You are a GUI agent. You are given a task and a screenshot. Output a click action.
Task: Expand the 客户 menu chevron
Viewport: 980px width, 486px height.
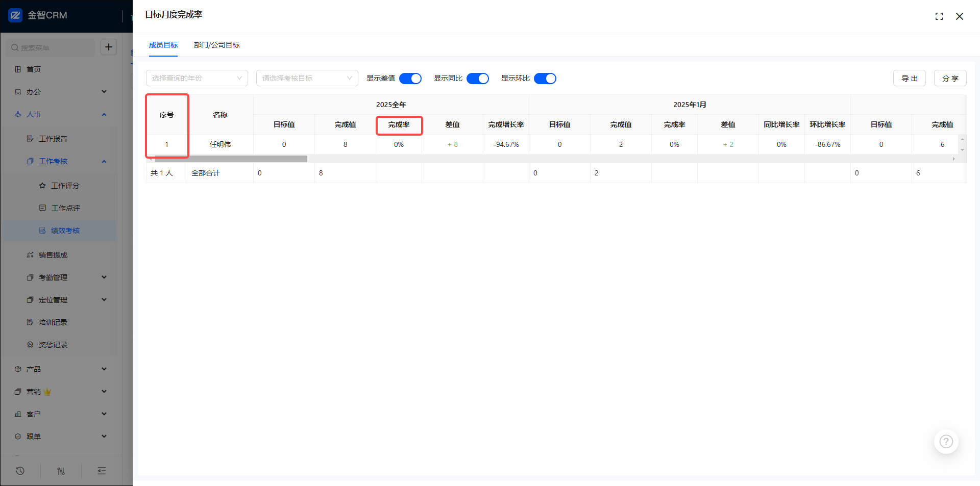[x=104, y=414]
